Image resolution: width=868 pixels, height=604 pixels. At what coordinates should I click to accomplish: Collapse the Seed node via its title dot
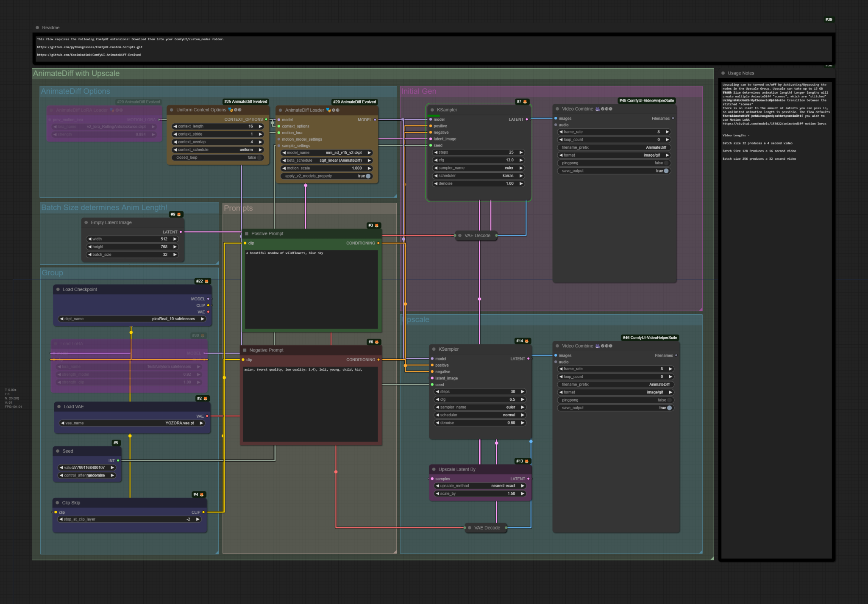pos(58,451)
